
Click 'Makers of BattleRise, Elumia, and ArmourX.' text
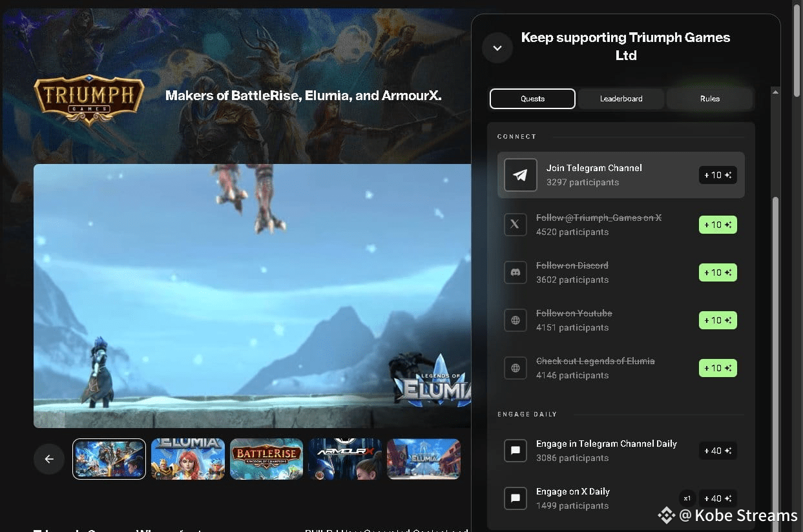[x=304, y=96]
